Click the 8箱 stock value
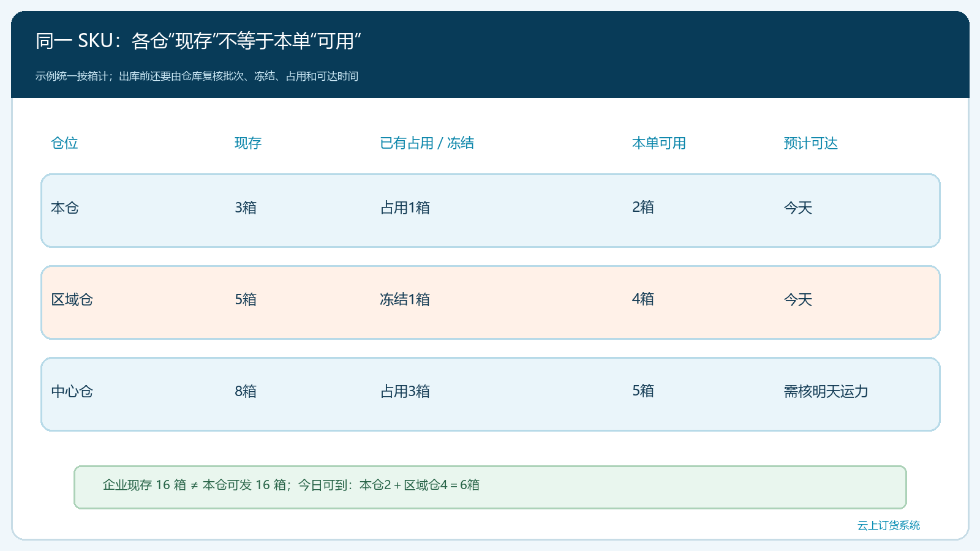 246,392
